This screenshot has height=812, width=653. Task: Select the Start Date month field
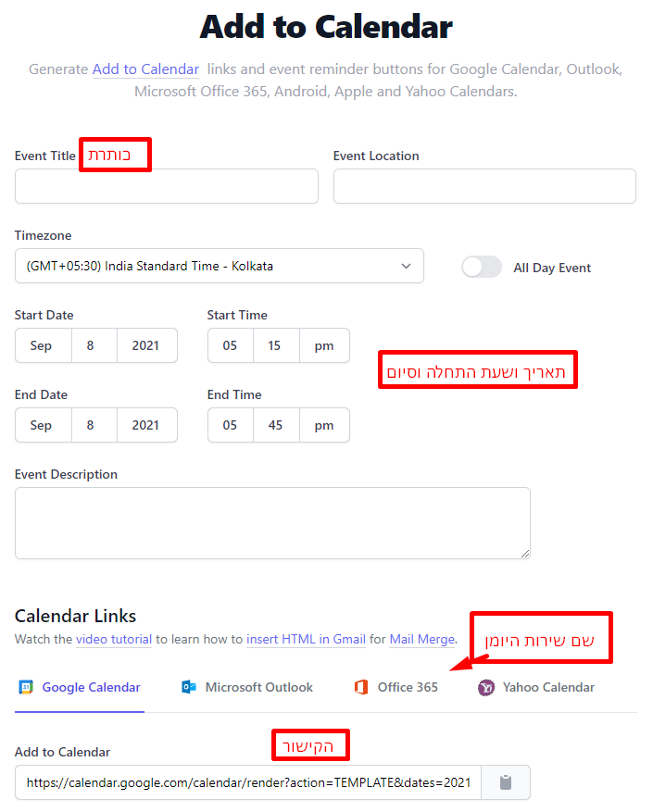41,345
